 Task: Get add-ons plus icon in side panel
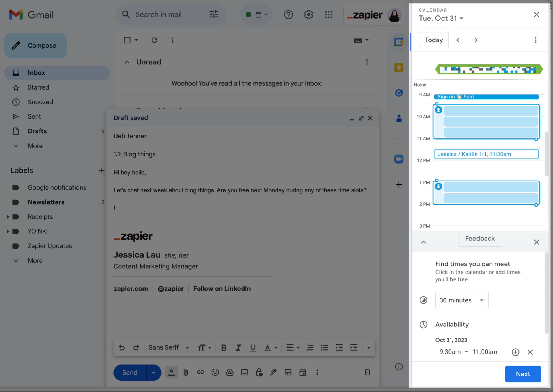[399, 185]
